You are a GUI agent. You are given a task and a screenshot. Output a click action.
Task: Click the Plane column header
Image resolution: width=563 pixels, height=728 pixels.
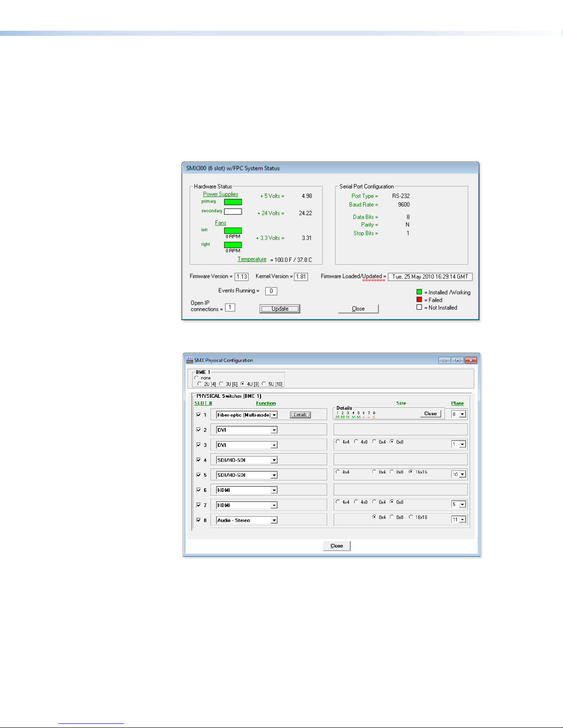[457, 403]
